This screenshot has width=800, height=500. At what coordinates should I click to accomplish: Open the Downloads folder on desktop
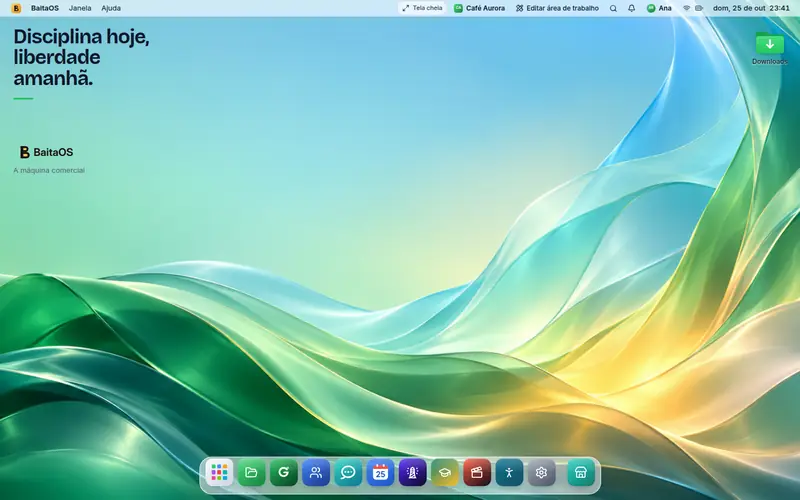pos(769,48)
